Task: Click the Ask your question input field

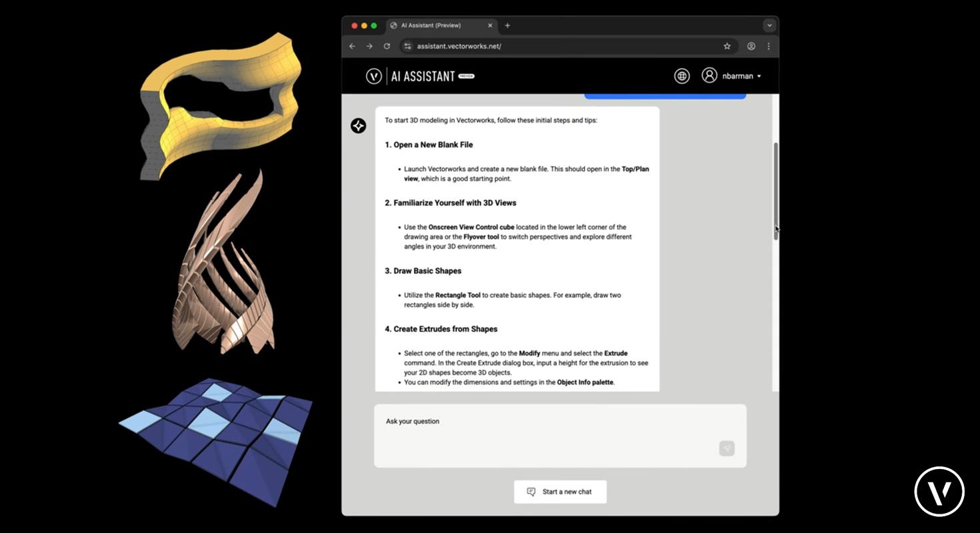Action: click(547, 433)
